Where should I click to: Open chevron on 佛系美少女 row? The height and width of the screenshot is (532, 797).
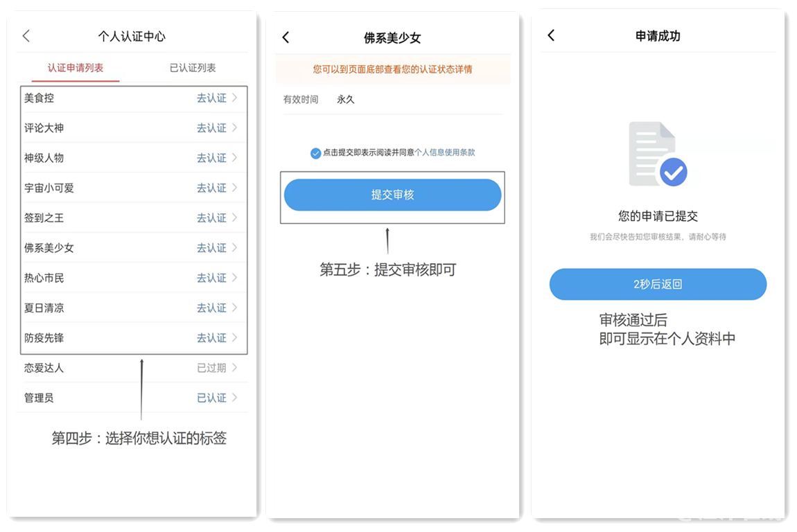[235, 247]
